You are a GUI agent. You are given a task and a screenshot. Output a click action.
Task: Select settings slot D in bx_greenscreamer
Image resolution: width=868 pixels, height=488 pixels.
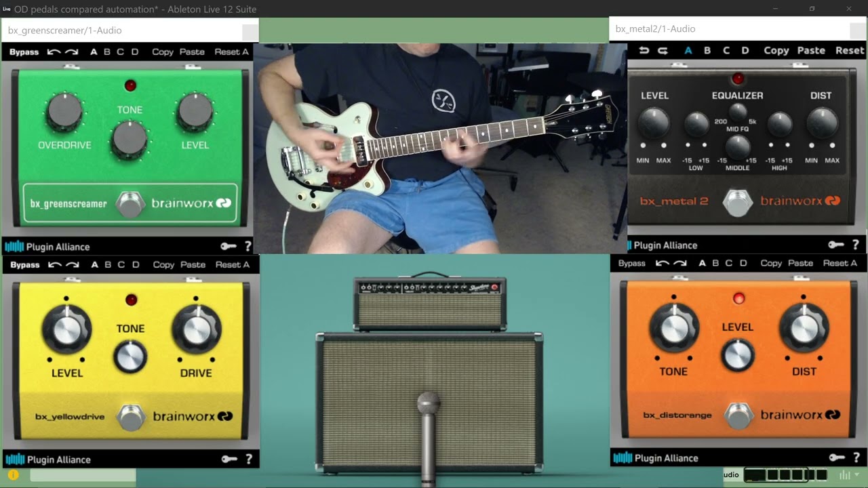click(135, 52)
